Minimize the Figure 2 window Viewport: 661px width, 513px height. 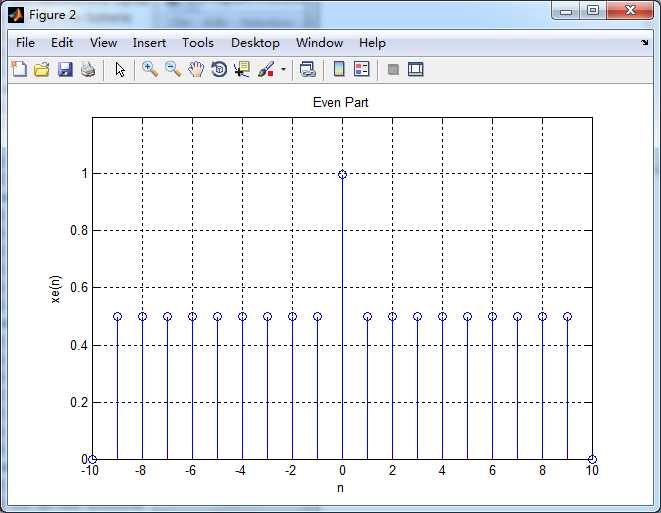[566, 11]
